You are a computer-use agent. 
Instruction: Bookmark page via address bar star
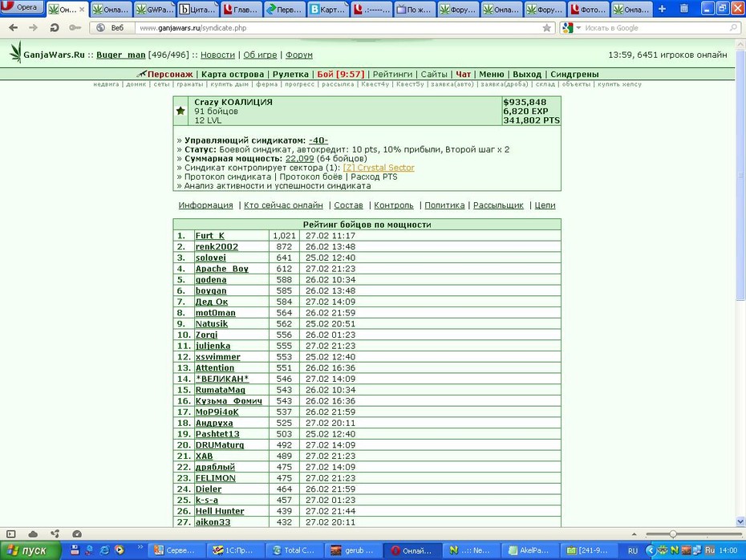(546, 28)
